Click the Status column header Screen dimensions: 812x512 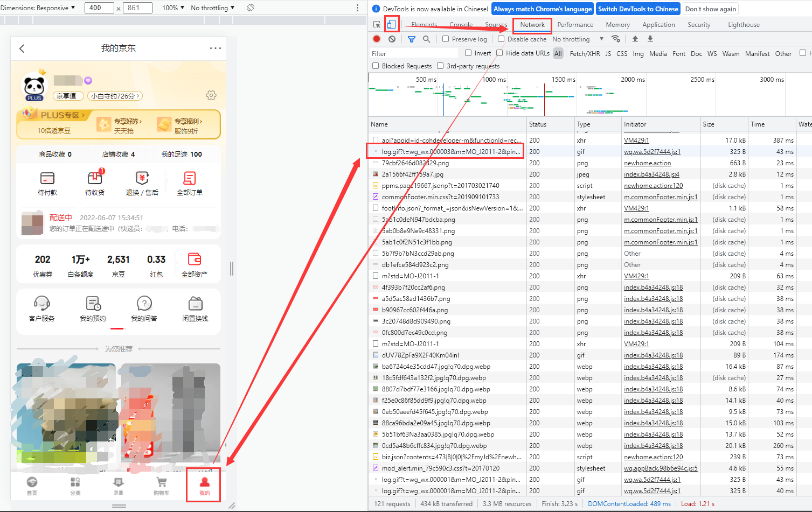click(x=550, y=124)
